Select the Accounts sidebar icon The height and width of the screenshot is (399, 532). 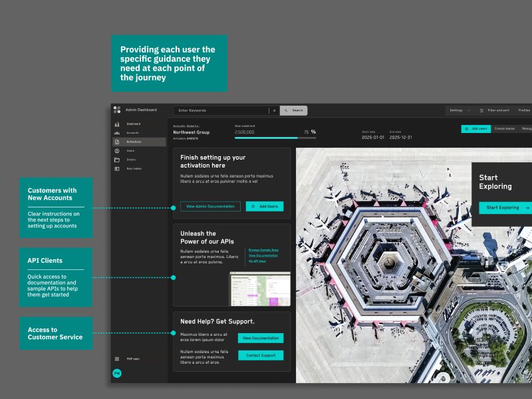click(117, 133)
